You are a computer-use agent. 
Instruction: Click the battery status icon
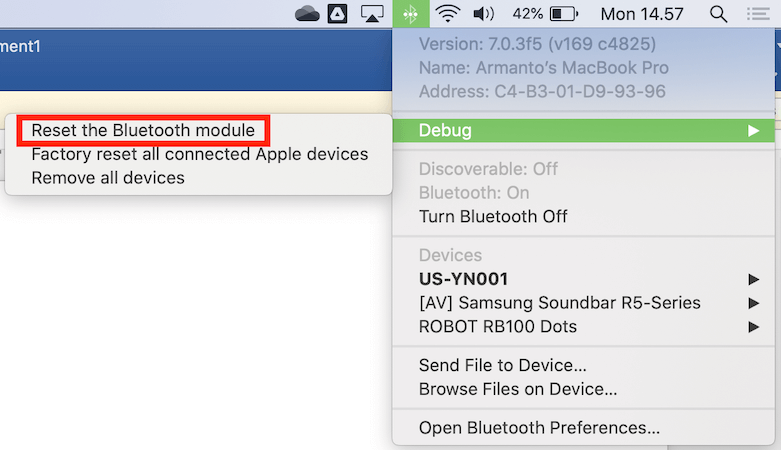tap(563, 13)
